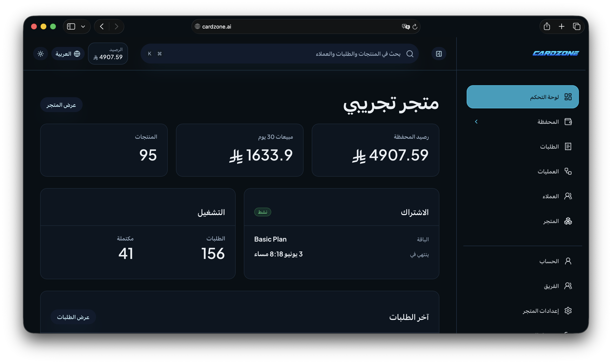This screenshot has height=364, width=612.
Task: Open the العربية language selector
Action: click(x=68, y=54)
